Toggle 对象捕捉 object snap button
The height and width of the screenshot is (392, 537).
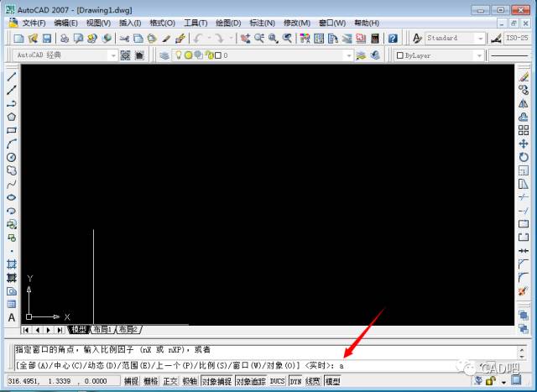pos(216,381)
